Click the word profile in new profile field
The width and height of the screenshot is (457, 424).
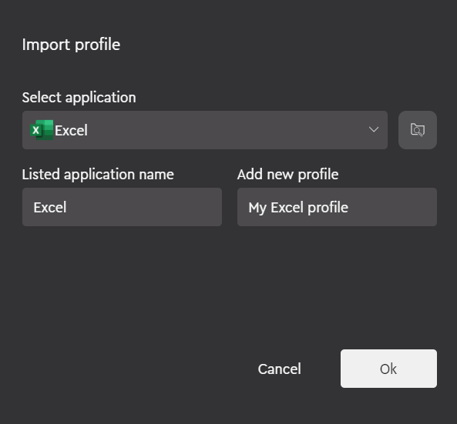pos(328,208)
